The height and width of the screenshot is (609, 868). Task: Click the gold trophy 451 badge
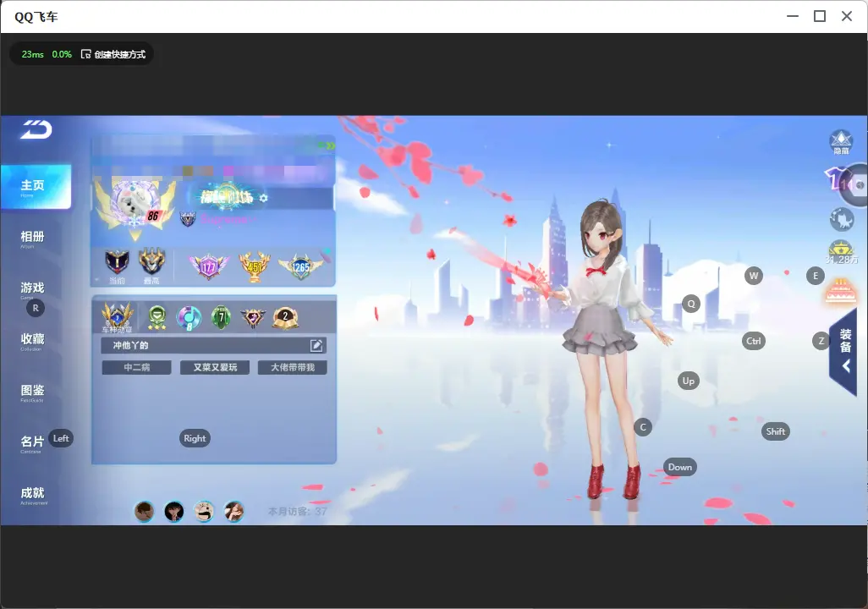pos(254,266)
